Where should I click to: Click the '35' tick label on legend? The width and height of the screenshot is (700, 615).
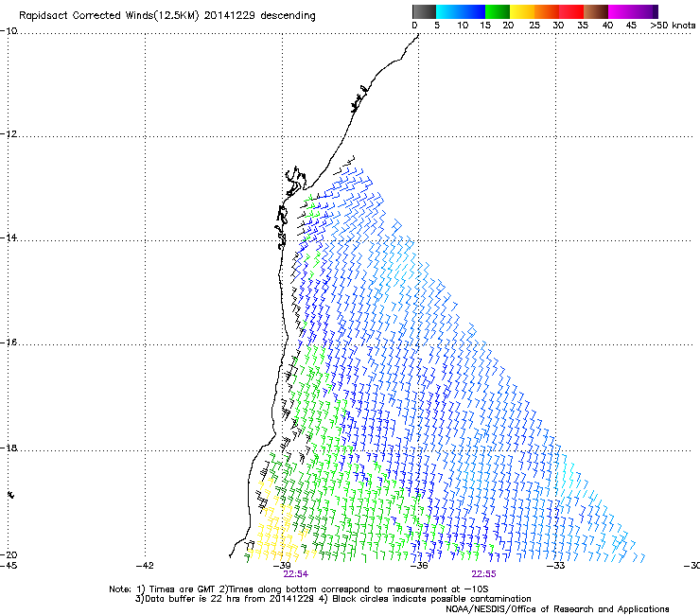point(583,26)
